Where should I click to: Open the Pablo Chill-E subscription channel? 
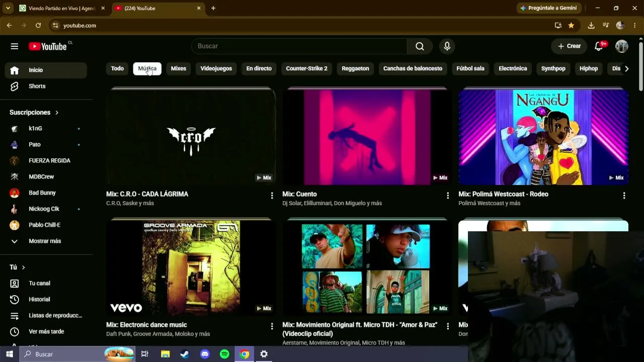coord(46,225)
